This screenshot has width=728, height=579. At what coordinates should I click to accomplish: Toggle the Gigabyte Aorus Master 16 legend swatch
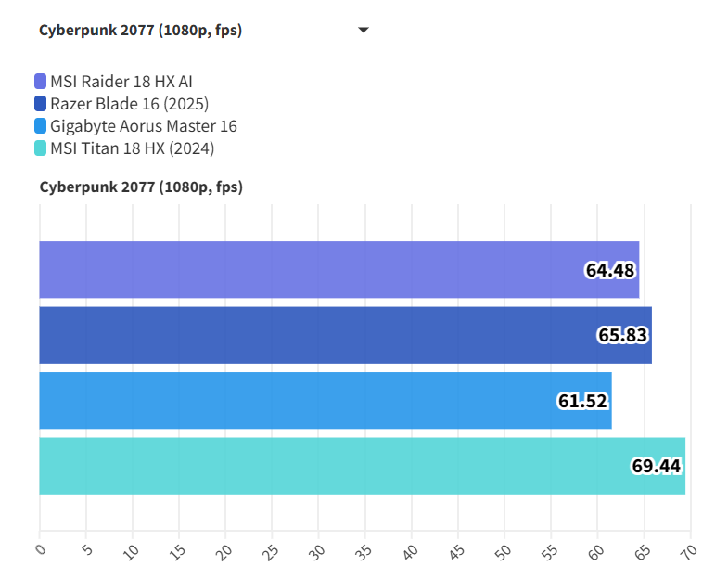41,126
